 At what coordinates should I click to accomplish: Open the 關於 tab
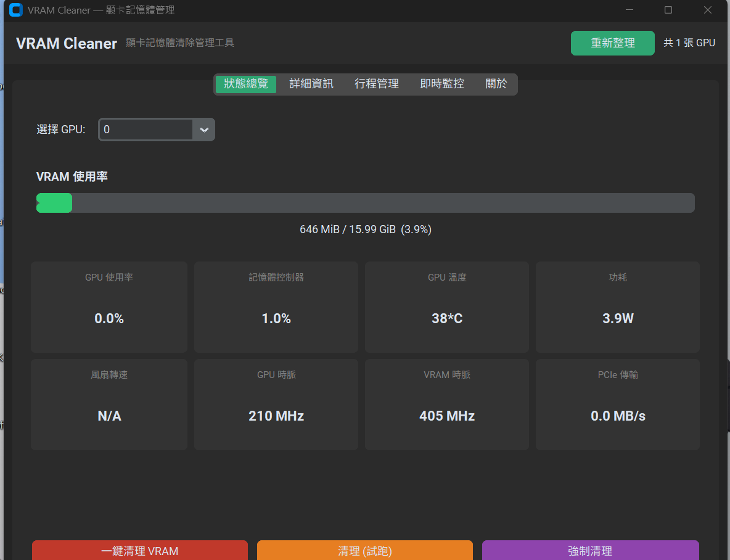pyautogui.click(x=496, y=84)
